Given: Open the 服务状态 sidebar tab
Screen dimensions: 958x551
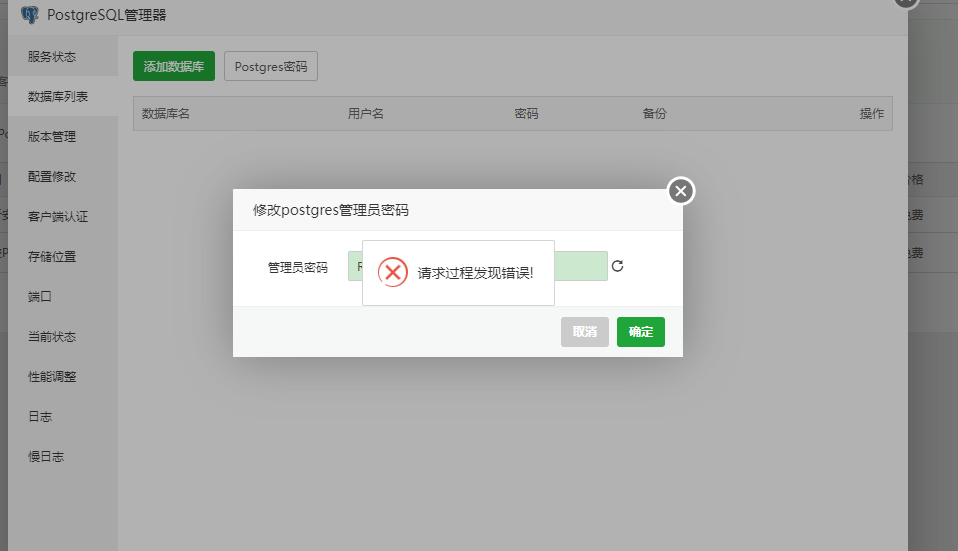Looking at the screenshot, I should pos(63,56).
